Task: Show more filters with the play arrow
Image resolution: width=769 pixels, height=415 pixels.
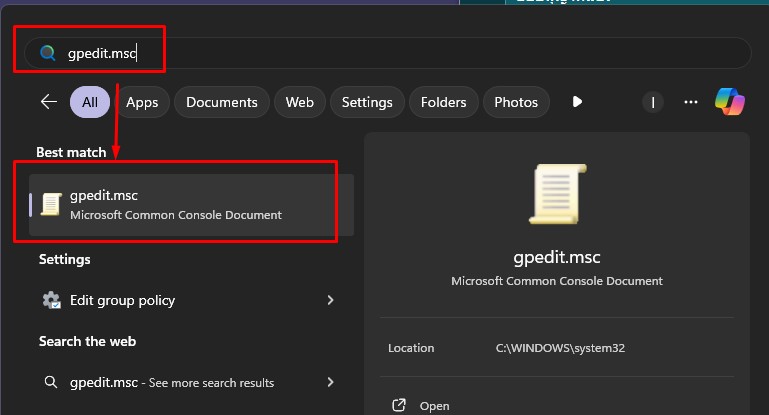Action: click(577, 102)
